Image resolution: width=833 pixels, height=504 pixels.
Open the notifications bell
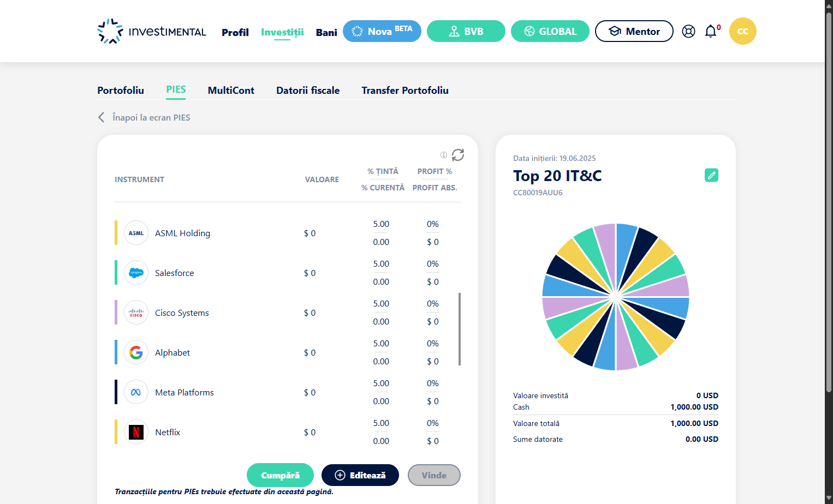711,31
